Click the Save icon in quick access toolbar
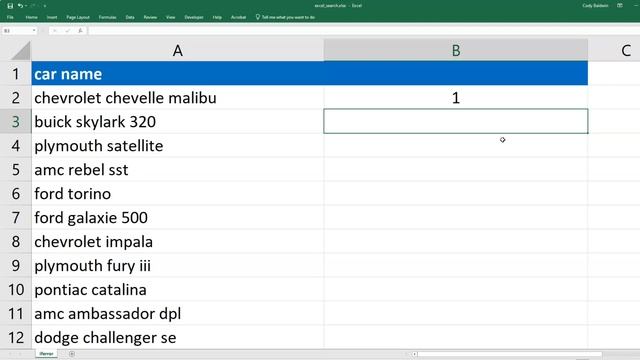The width and height of the screenshot is (640, 360). click(10, 6)
